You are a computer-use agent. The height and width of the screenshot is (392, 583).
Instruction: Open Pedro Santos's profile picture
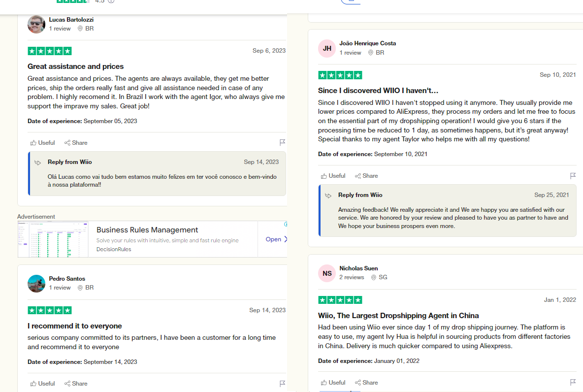[36, 283]
